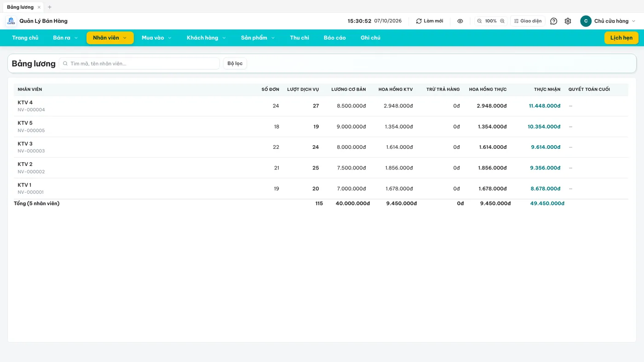
Task: Focus the employee search input field
Action: tap(139, 63)
